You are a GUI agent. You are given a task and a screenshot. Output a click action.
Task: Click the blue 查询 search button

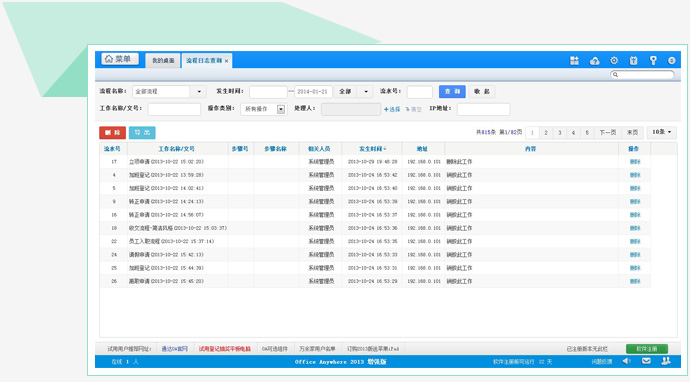click(x=452, y=92)
